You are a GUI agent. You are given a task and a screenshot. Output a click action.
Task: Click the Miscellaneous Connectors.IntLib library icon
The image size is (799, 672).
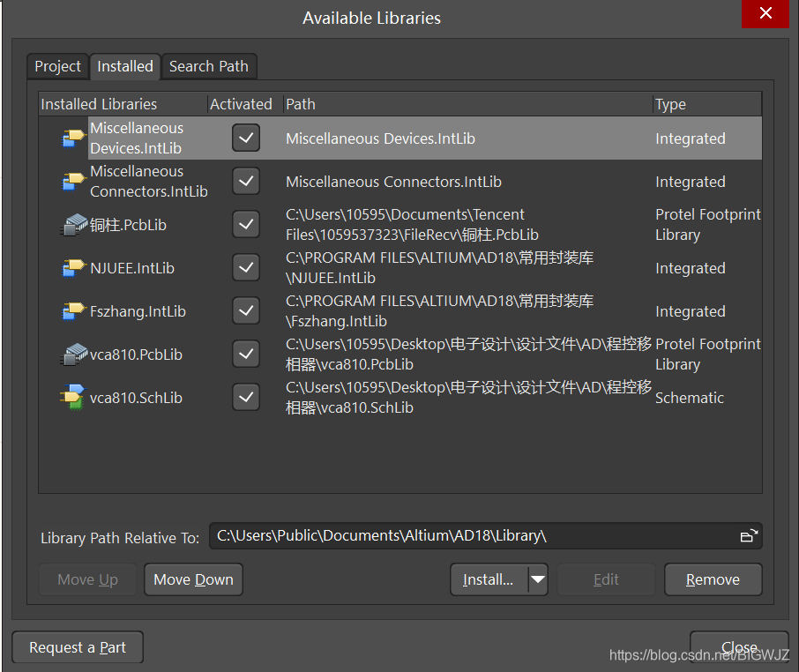73,182
